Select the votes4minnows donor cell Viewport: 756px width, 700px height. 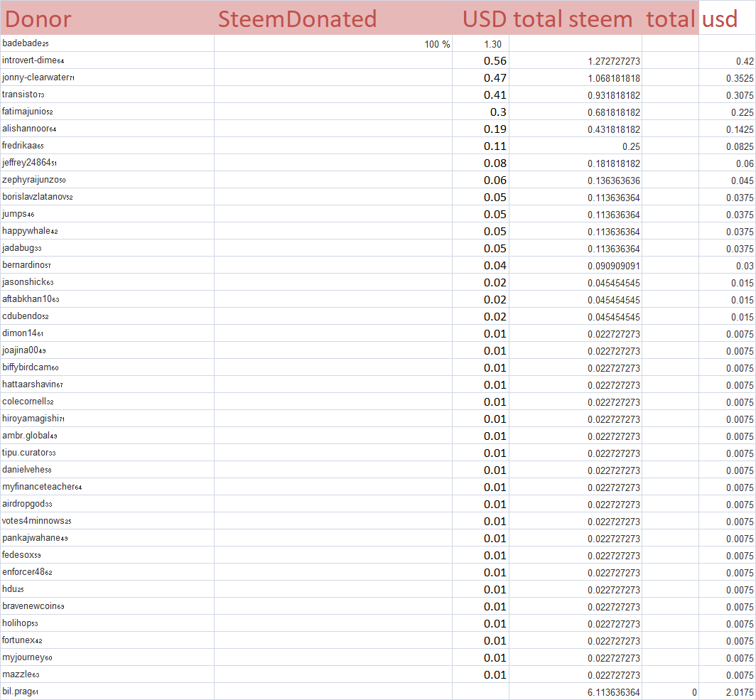point(107,521)
